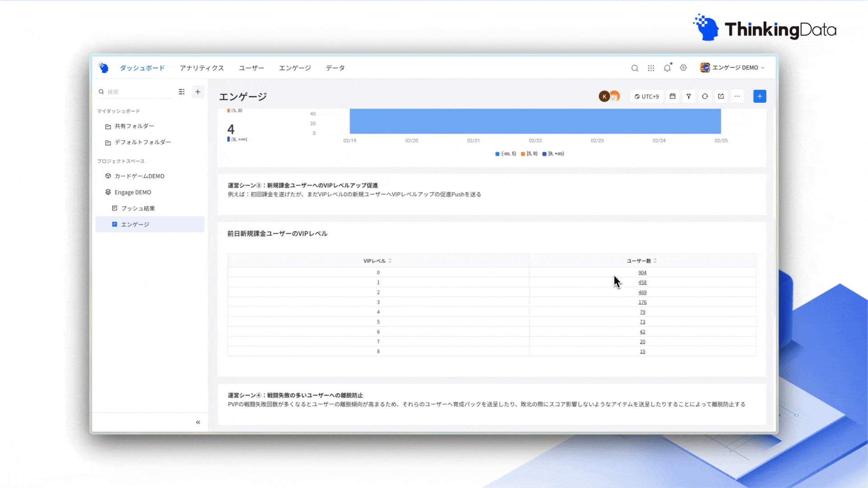
Task: Open the エンゲージ tab in top navigation
Action: (x=295, y=68)
